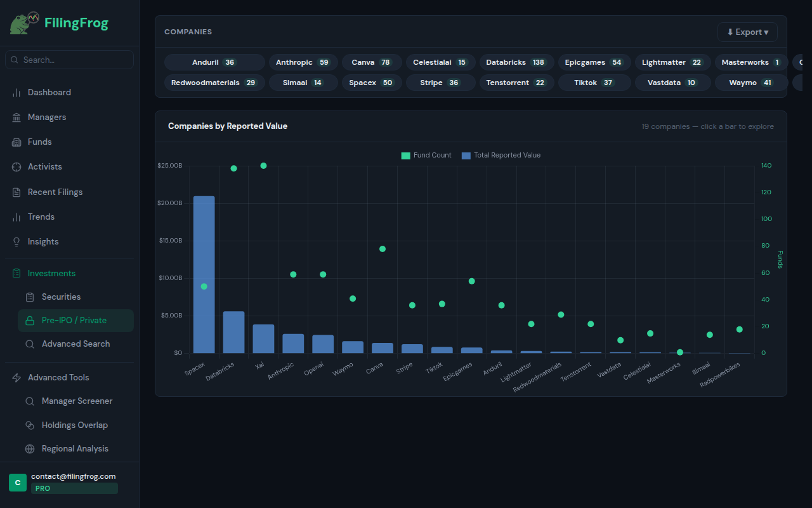This screenshot has width=812, height=508.
Task: Select the Anduril company filter chip
Action: 214,62
